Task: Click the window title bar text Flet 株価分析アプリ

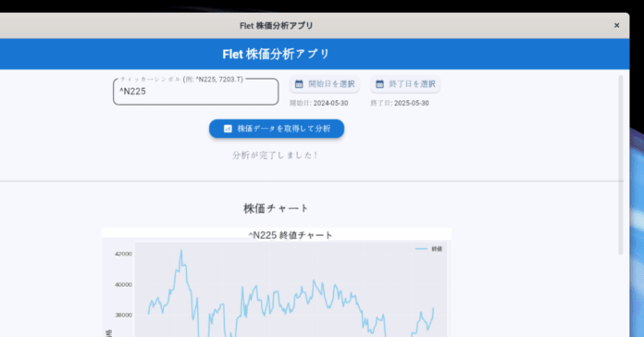Action: click(276, 26)
